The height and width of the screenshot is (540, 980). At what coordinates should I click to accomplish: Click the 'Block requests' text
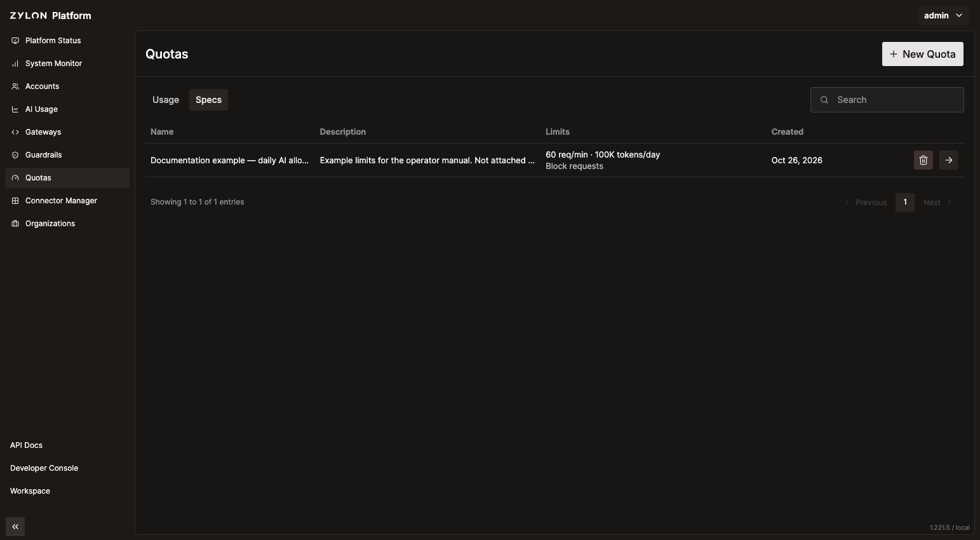tap(575, 166)
